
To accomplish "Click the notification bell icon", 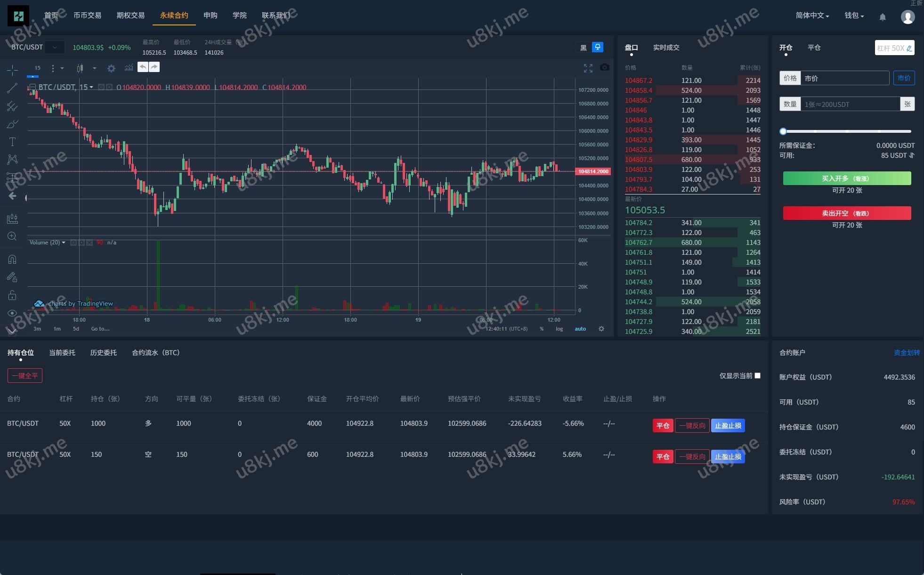I will [x=883, y=17].
